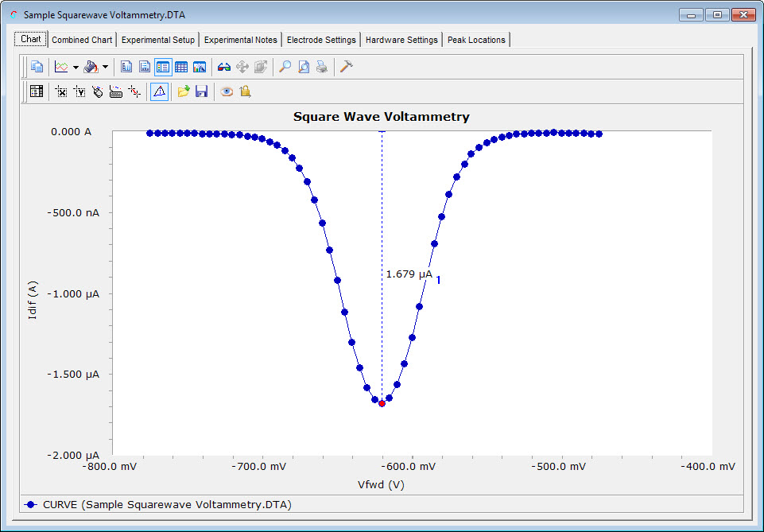Viewport: 764px width, 532px height.
Task: Click the red peak data point
Action: pos(382,403)
